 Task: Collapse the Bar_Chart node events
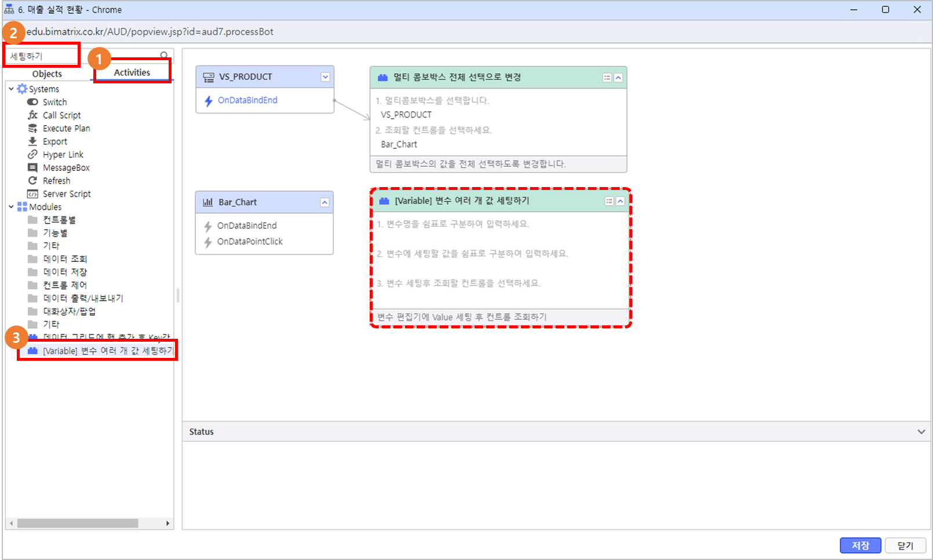[x=325, y=202]
